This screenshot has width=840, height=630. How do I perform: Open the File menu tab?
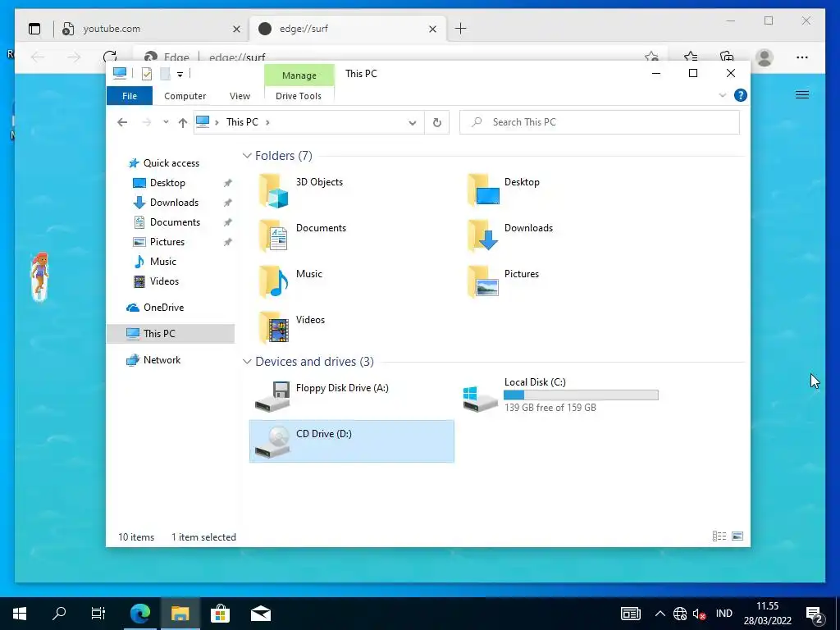(x=130, y=96)
